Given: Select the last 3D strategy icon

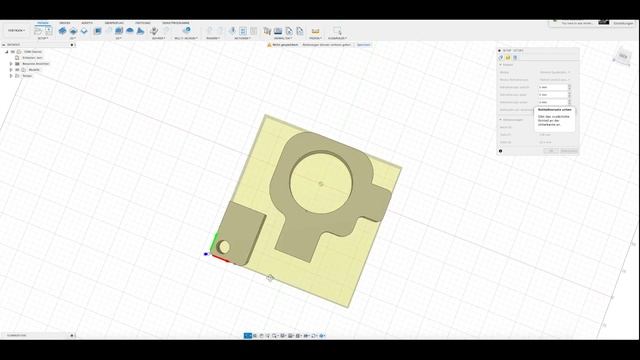Looking at the screenshot, I should [x=140, y=31].
